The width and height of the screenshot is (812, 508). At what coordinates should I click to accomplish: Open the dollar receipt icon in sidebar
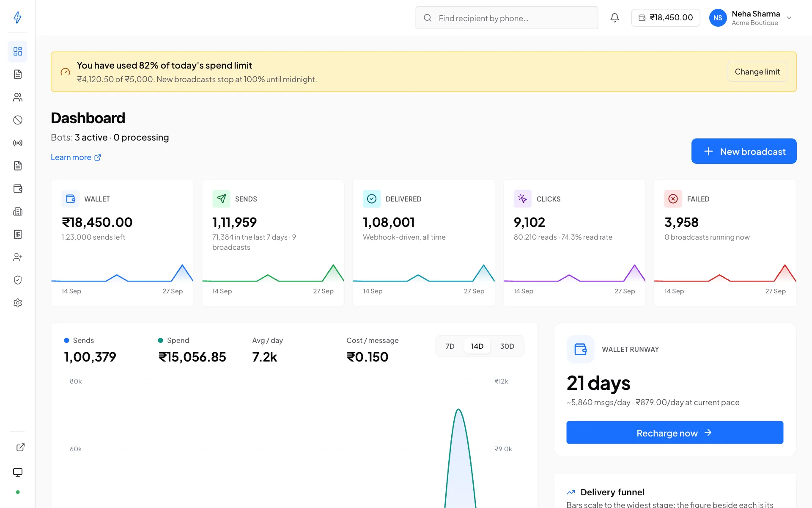click(x=17, y=235)
